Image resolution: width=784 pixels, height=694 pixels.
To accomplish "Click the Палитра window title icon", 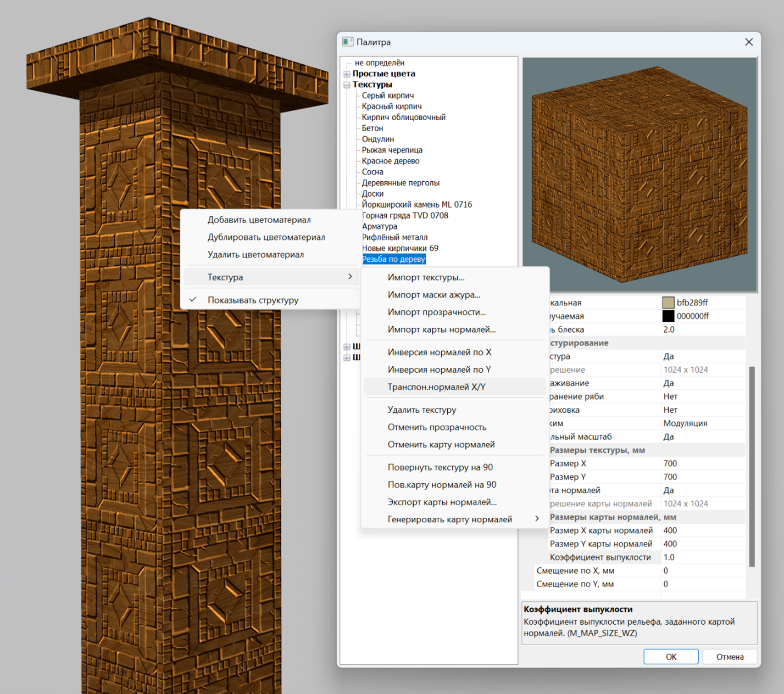I will tap(348, 42).
